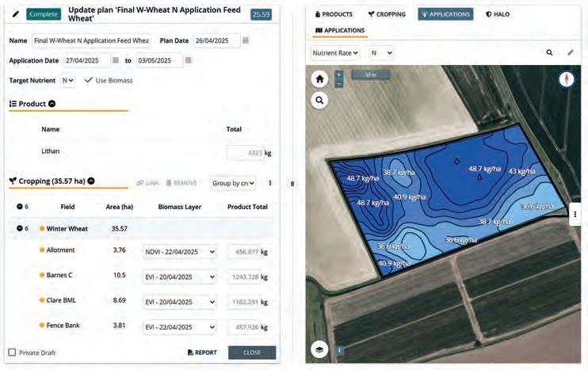Open the N nutrient dropdown above the map
Screen dimensions: 588x370
pos(381,53)
